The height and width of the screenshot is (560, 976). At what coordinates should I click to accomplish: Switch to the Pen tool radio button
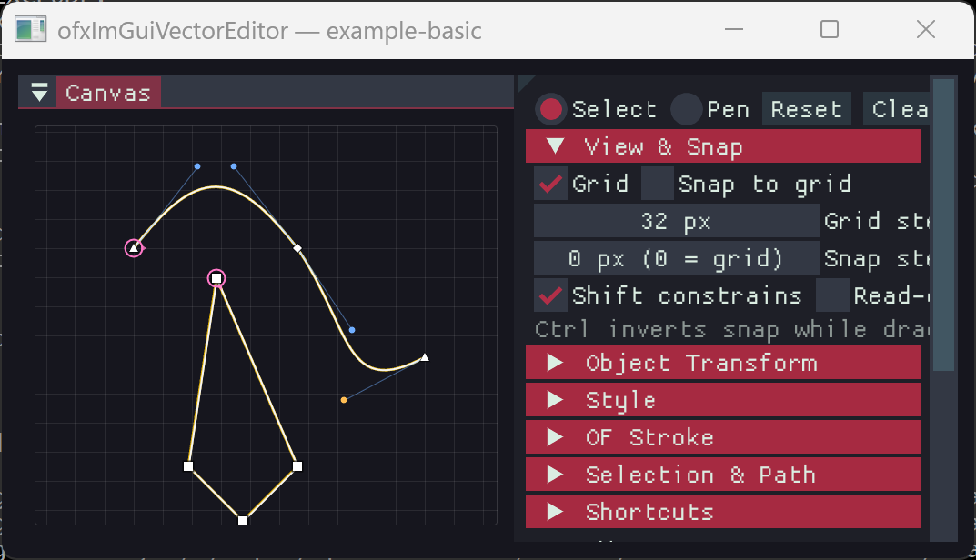pos(686,109)
